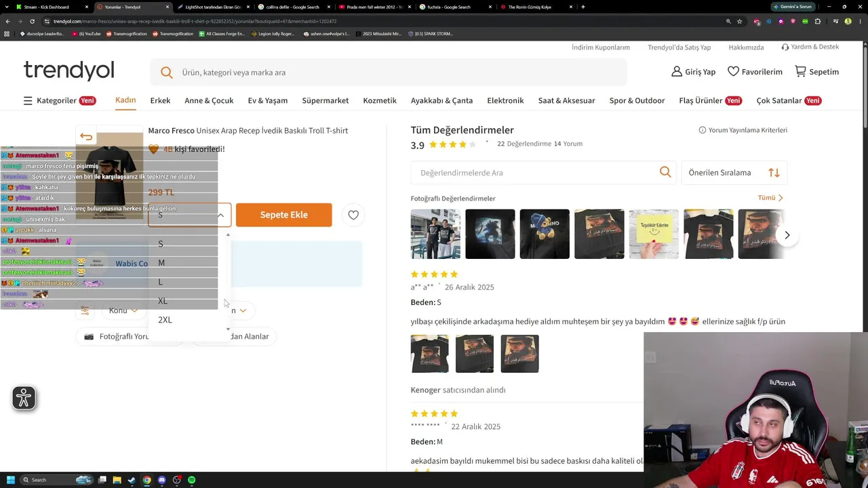Add product to favorites with heart button
Viewport: 868px width, 488px height.
[x=353, y=215]
